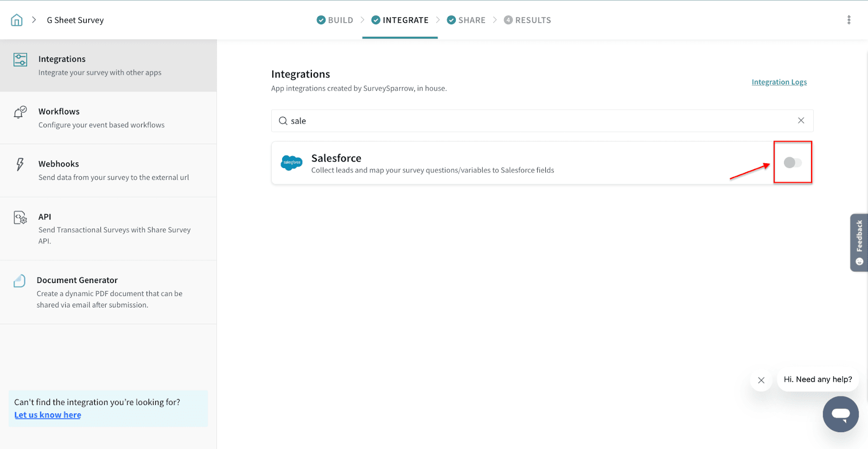This screenshot has width=868, height=449.
Task: Select the INTEGRATE tab
Action: click(400, 20)
